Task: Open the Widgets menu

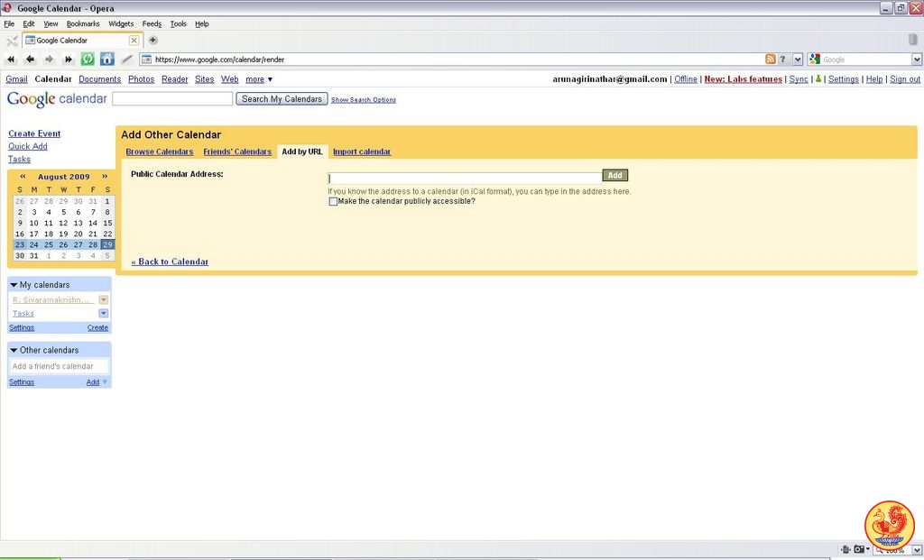Action: pos(121,23)
